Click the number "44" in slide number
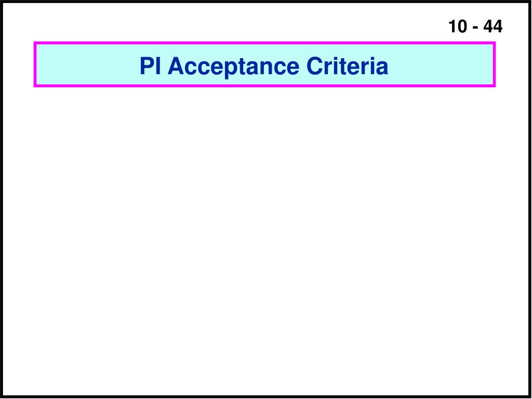This screenshot has height=399, width=532. point(493,26)
